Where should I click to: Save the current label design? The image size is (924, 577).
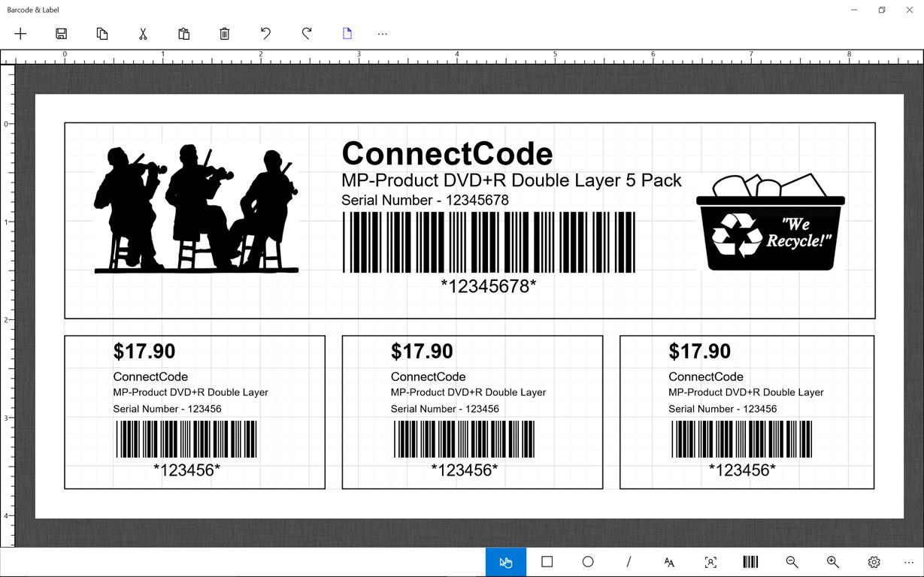pos(61,33)
